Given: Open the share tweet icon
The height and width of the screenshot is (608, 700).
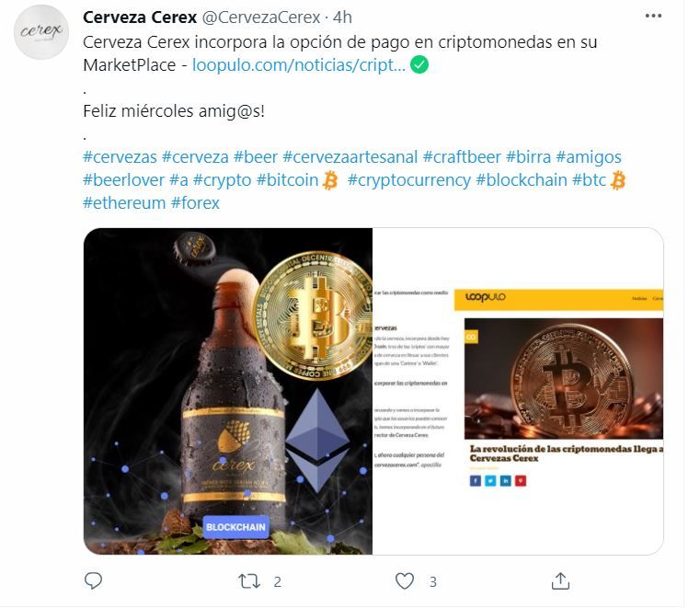Looking at the screenshot, I should (560, 580).
